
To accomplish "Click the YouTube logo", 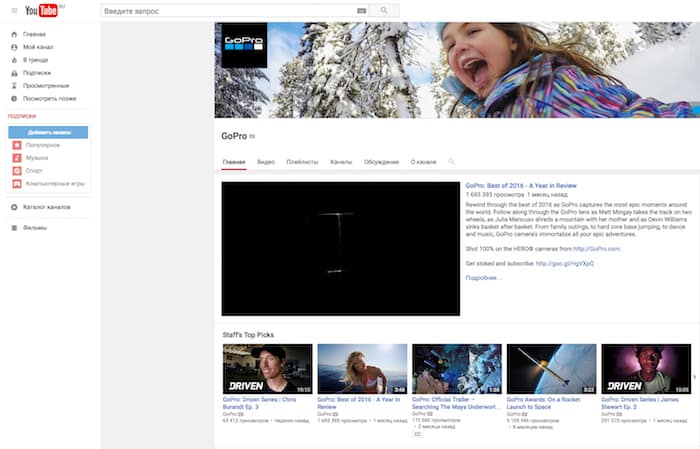I will (x=43, y=10).
